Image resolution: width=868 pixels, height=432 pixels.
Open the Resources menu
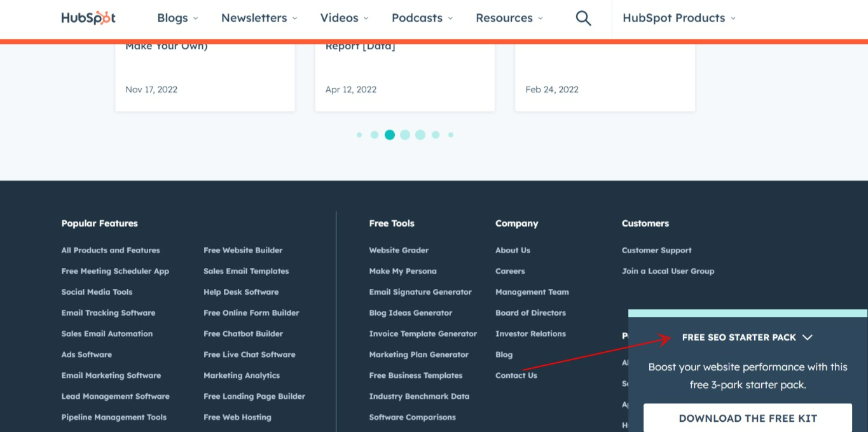pos(509,18)
